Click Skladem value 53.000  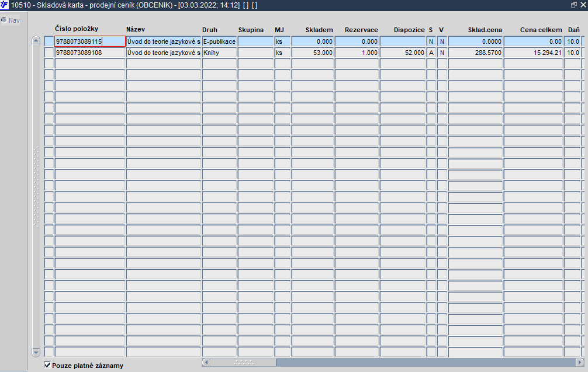[312, 53]
